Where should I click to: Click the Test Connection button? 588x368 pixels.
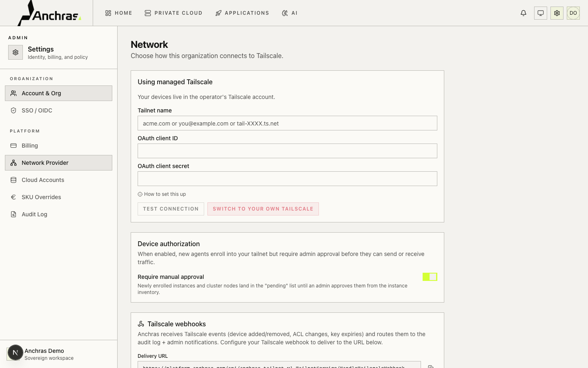171,209
